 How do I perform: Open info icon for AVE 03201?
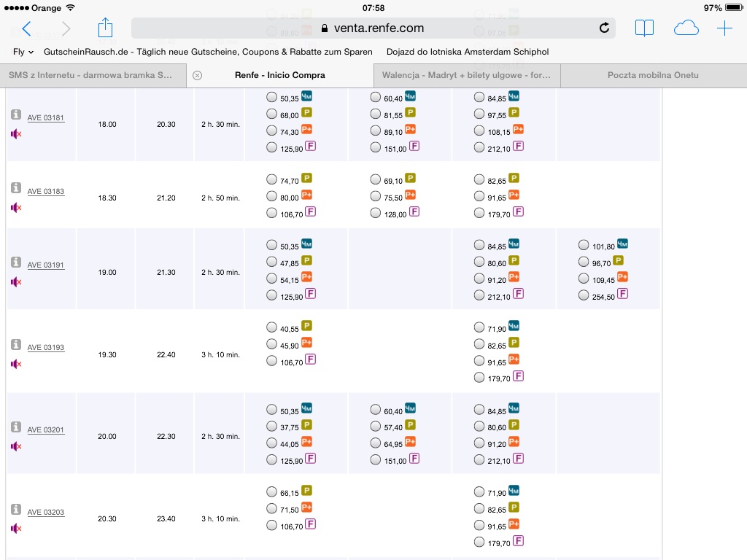click(16, 426)
